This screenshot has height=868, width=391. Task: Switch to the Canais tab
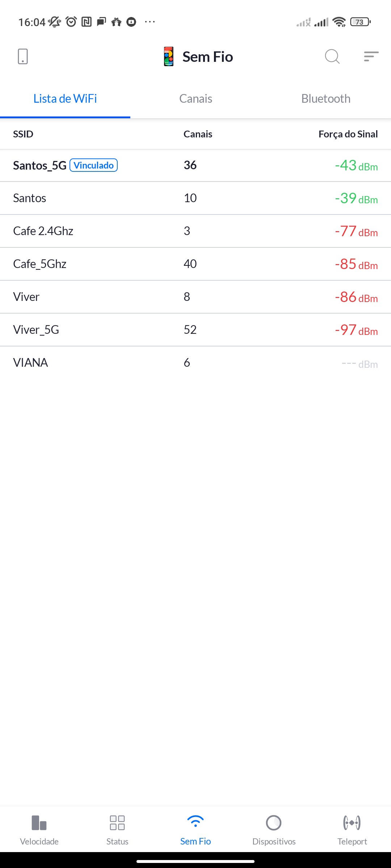195,99
